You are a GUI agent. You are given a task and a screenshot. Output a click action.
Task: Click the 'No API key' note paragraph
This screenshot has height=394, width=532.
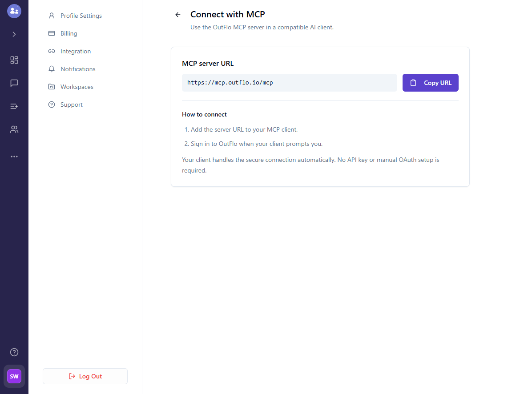click(310, 165)
